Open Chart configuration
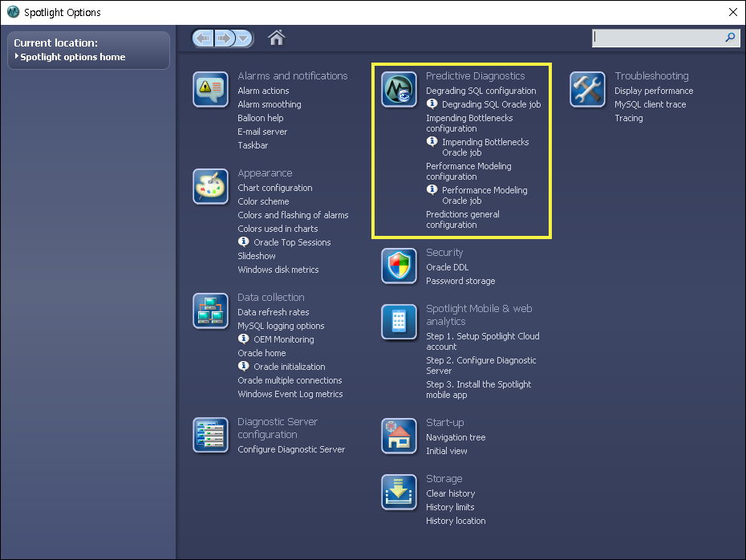Viewport: 746px width, 560px height. pyautogui.click(x=275, y=188)
